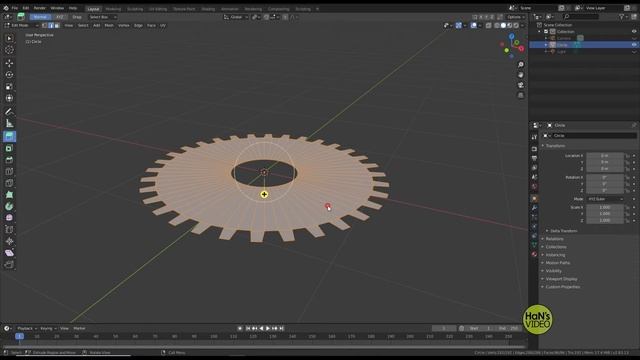Play animation forward in timeline

268,328
